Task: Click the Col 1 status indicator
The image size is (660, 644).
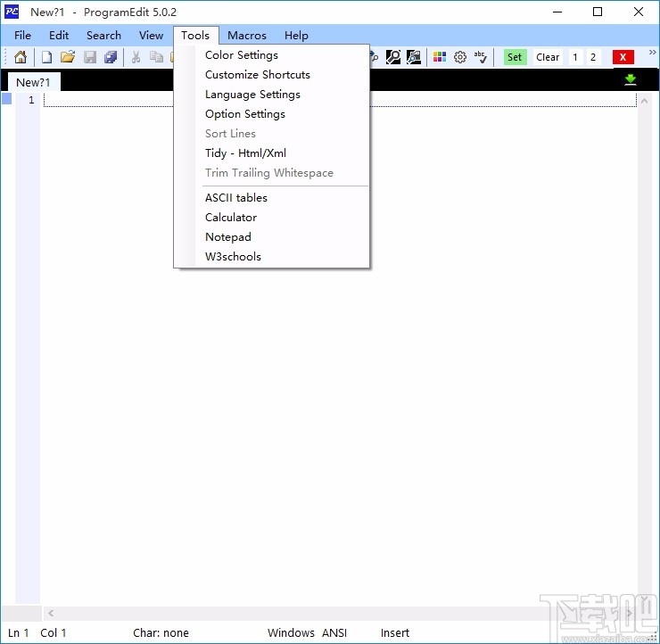Action: pyautogui.click(x=53, y=632)
